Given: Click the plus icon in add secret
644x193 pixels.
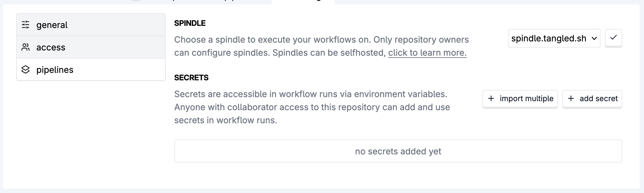Looking at the screenshot, I should pyautogui.click(x=571, y=98).
